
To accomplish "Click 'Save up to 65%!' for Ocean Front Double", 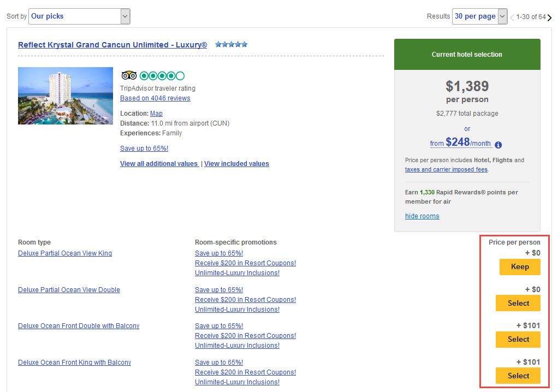I will [x=219, y=326].
